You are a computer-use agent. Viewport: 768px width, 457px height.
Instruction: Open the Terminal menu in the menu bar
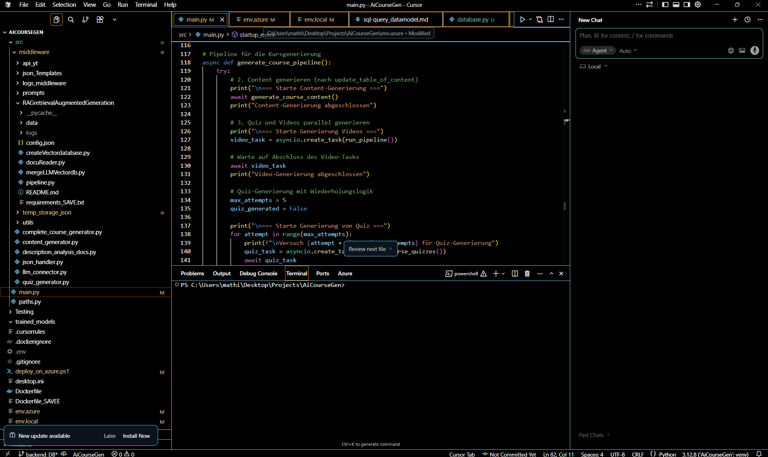[146, 5]
